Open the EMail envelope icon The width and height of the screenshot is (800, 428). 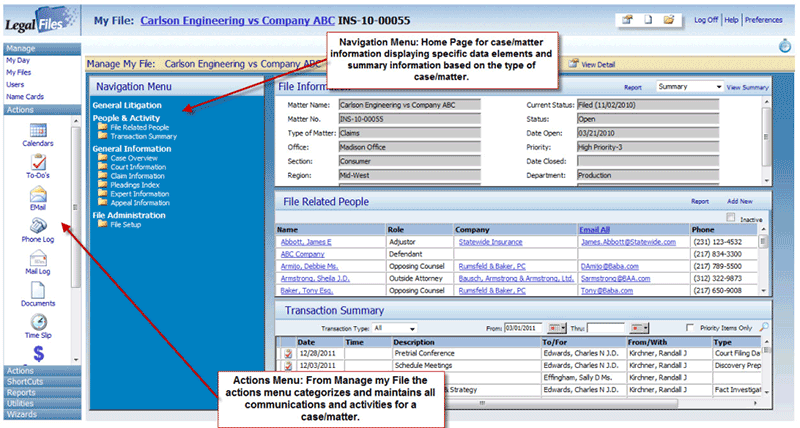click(38, 194)
